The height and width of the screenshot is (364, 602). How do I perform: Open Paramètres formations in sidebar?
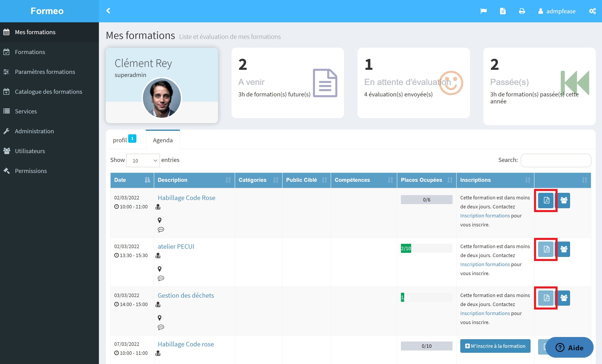tap(49, 72)
